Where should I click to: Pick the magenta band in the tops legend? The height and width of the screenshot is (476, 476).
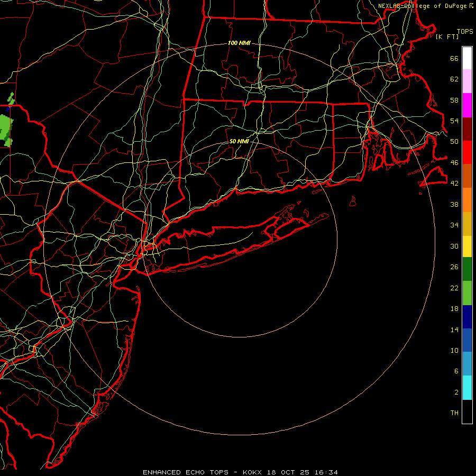(x=467, y=105)
